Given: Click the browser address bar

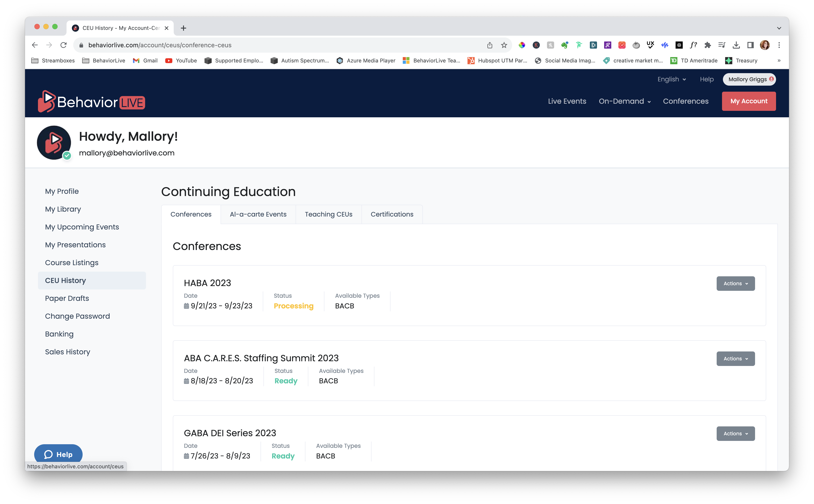Looking at the screenshot, I should (267, 45).
